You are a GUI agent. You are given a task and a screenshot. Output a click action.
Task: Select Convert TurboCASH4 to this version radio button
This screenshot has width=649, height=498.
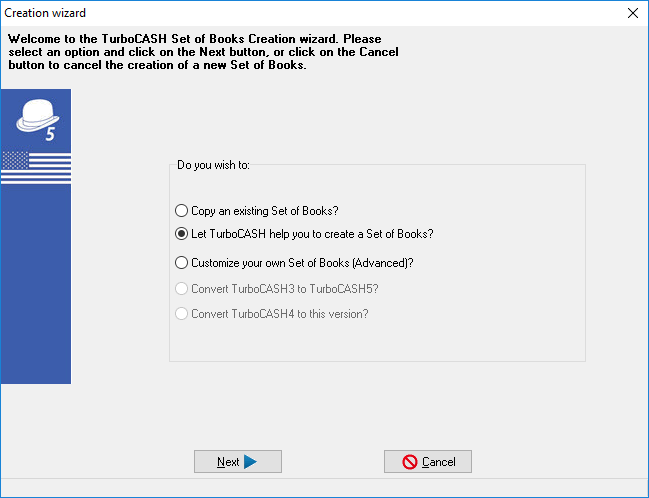[181, 314]
